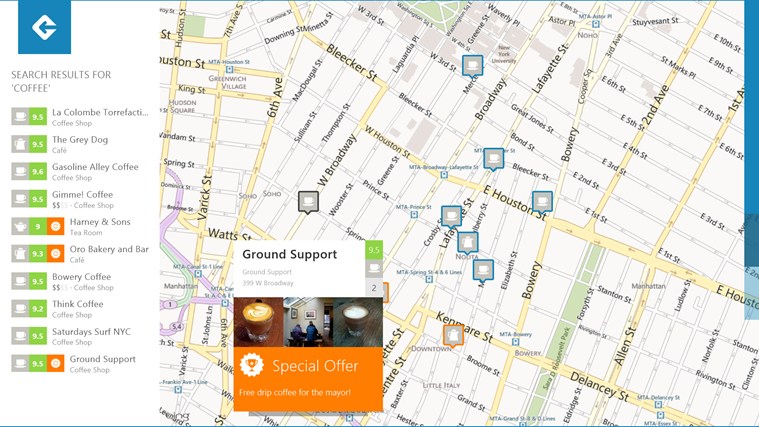Click the teapot icon beside The Grey Dog
This screenshot has height=427, width=759.
[20, 144]
